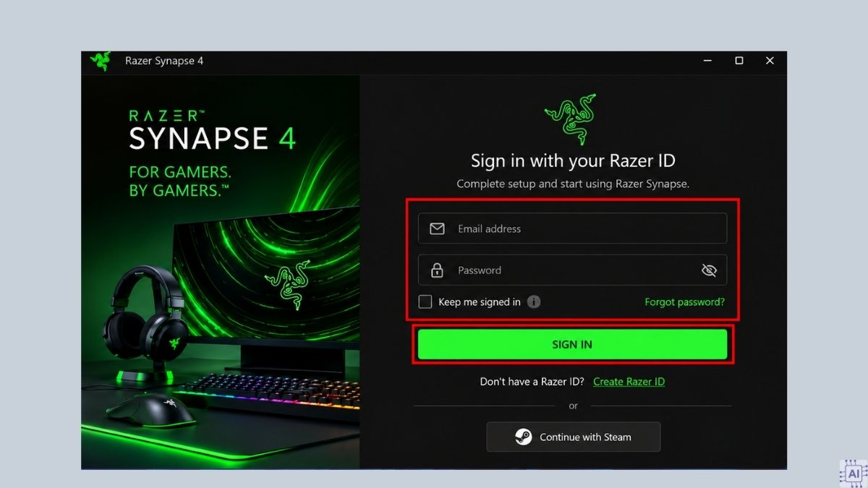Click the Razer logo in the title bar
Image resolution: width=868 pixels, height=488 pixels.
click(x=101, y=61)
